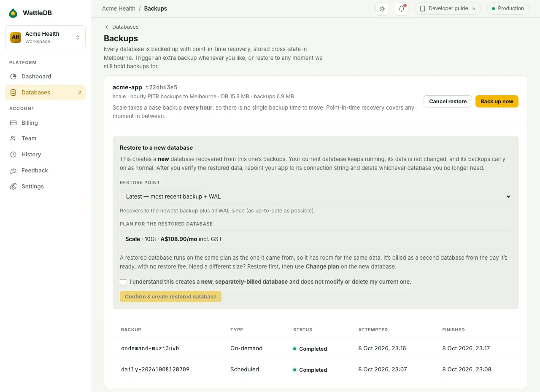Open the Restore point dropdown
540x392 pixels.
pyautogui.click(x=316, y=196)
